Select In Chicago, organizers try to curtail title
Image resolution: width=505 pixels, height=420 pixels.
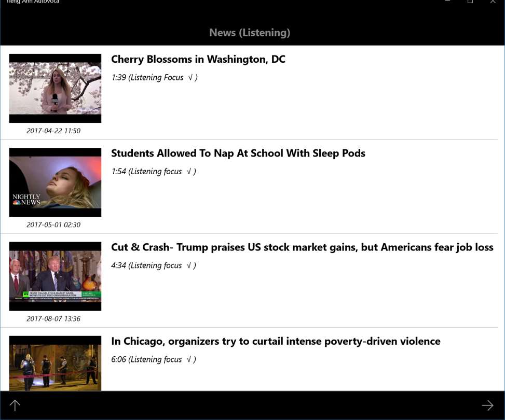(276, 342)
